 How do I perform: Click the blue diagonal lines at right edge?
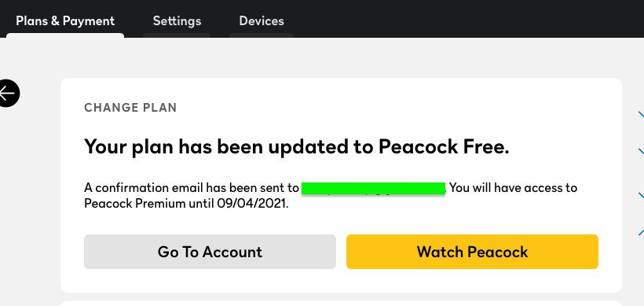(641, 173)
